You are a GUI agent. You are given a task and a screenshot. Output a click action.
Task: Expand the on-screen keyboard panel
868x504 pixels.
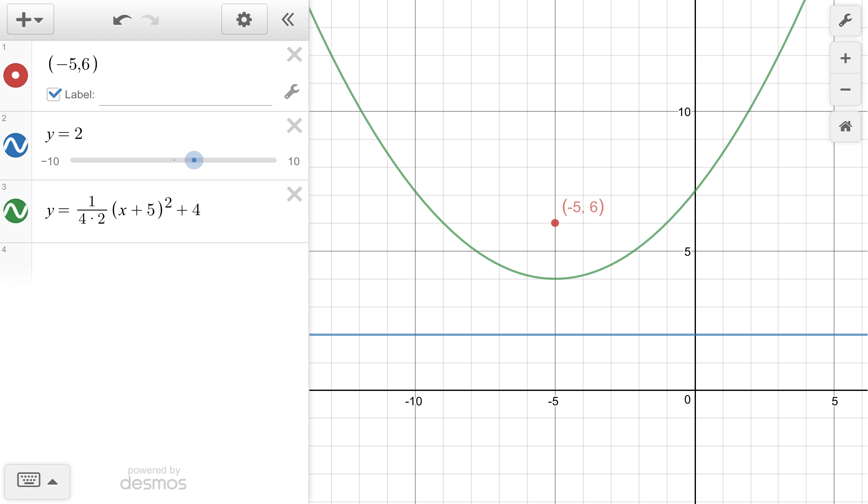coord(37,481)
